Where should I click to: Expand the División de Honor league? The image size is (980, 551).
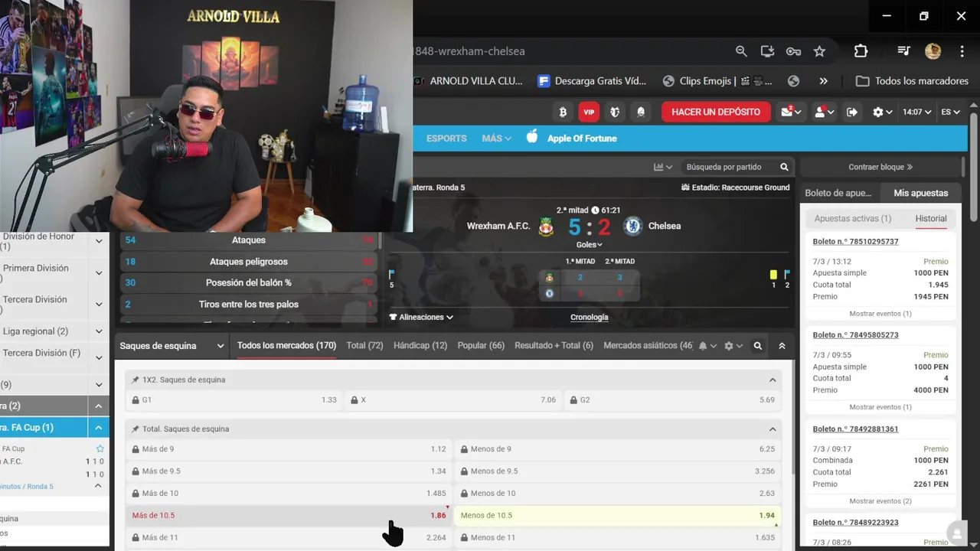pos(99,242)
